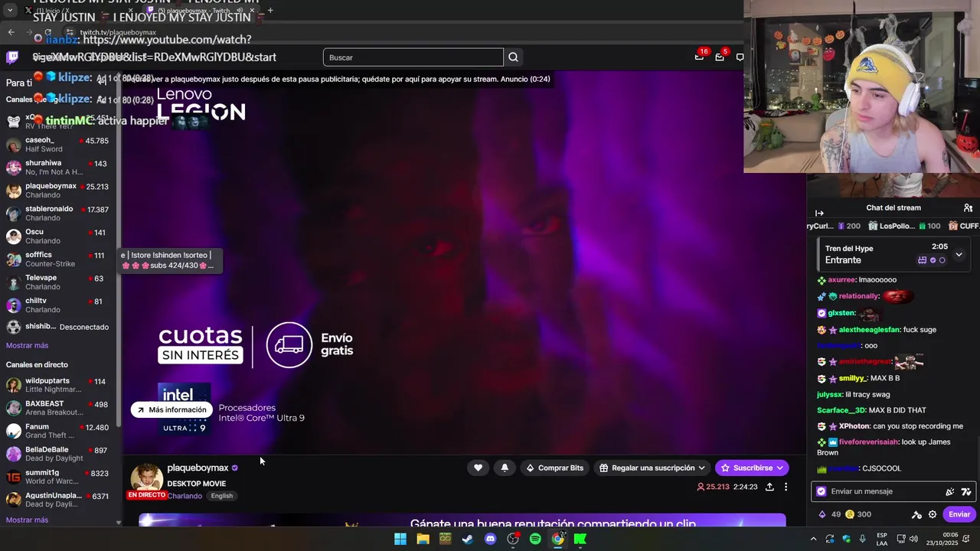The height and width of the screenshot is (551, 980).
Task: Click the Gánate una buena reputación banner
Action: (462, 521)
